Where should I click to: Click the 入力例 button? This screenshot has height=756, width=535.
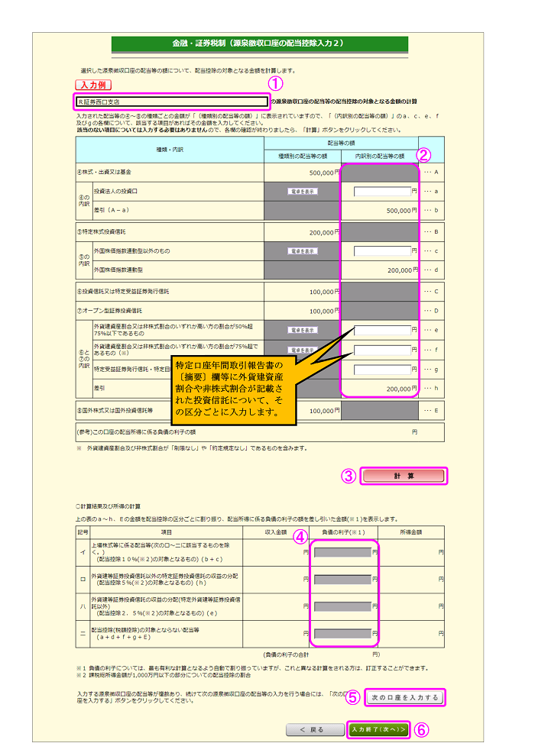click(93, 85)
